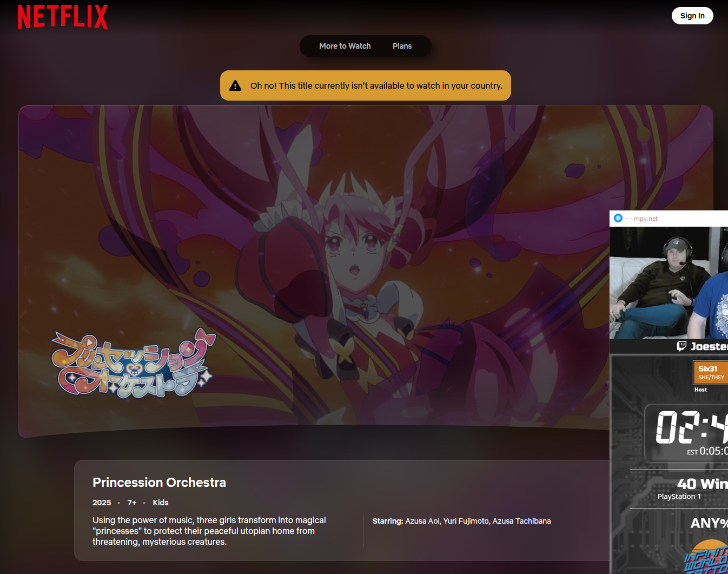Screen dimensions: 728x574
Task: Click the unavailable-in-your-country alert message
Action: 366,85
